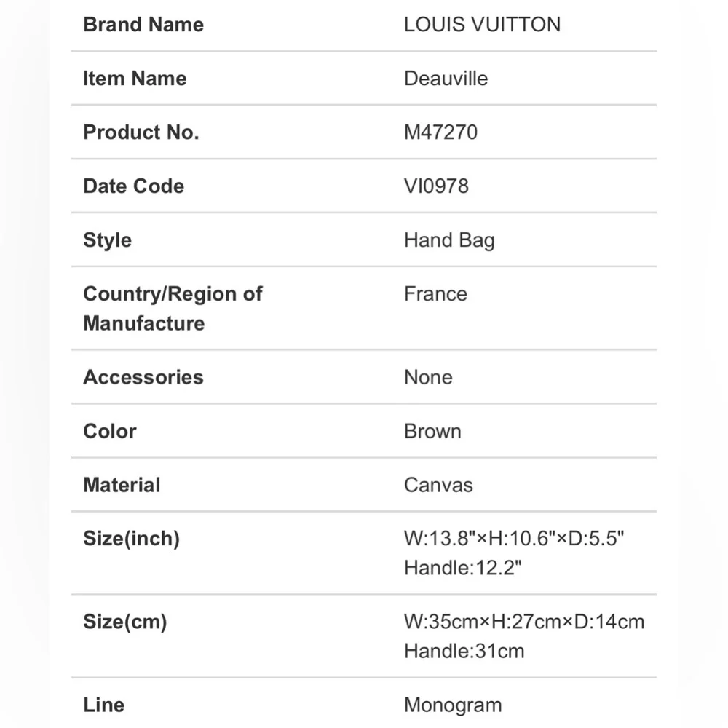The height and width of the screenshot is (728, 728).
Task: Click the Country/Region of Manufacture label
Action: 173,309
